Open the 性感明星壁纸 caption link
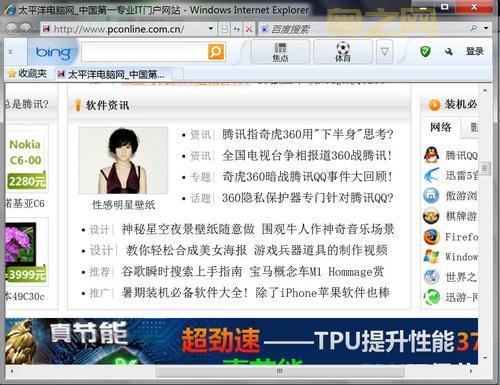Screen dimensions: 500x385 click(x=124, y=205)
